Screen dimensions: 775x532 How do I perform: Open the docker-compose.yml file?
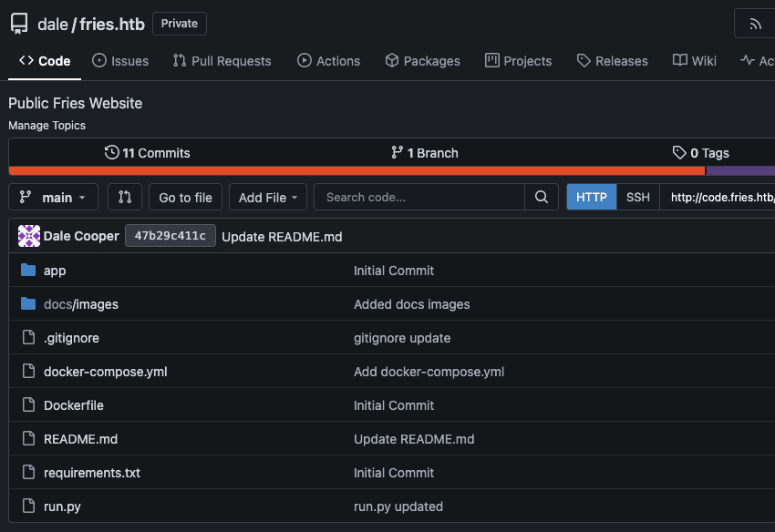pos(105,372)
